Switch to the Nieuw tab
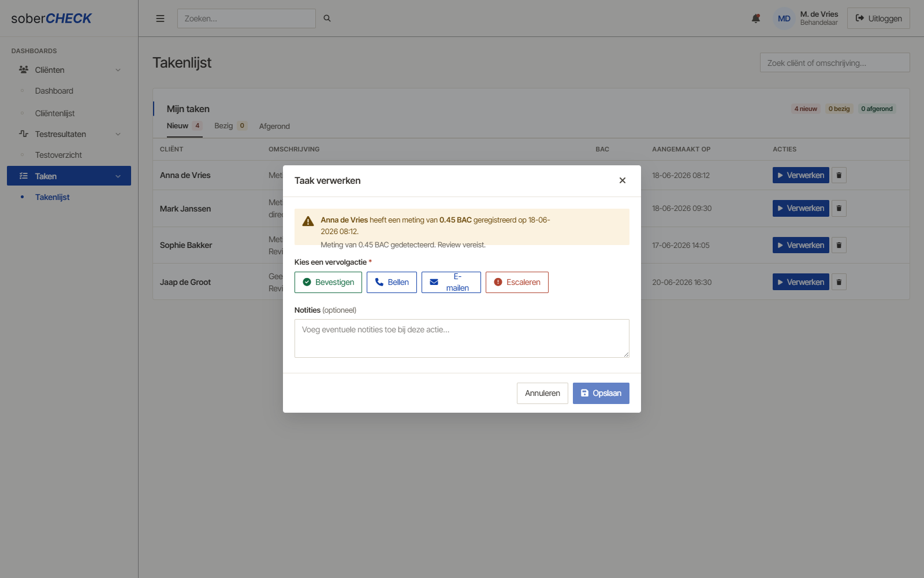The height and width of the screenshot is (578, 924). click(184, 126)
